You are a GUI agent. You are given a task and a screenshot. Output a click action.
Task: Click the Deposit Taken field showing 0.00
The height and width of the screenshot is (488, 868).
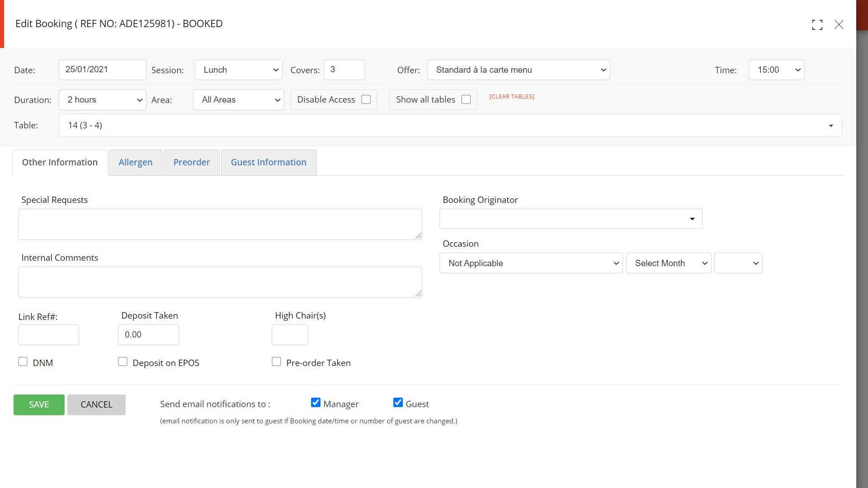click(x=148, y=335)
